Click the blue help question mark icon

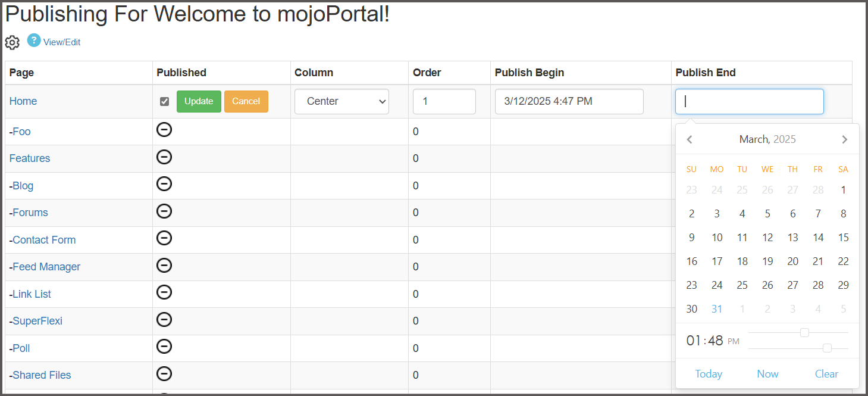34,40
